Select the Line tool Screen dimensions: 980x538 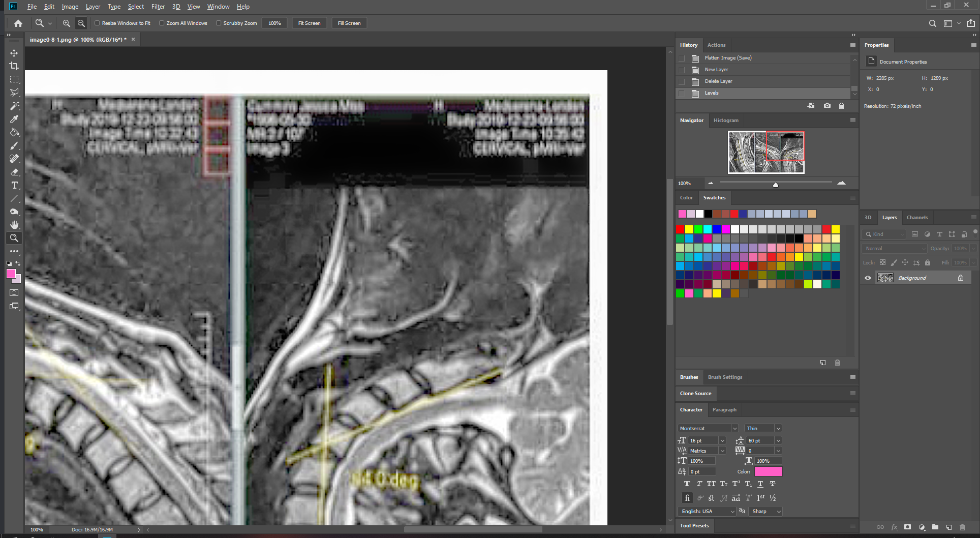[14, 198]
